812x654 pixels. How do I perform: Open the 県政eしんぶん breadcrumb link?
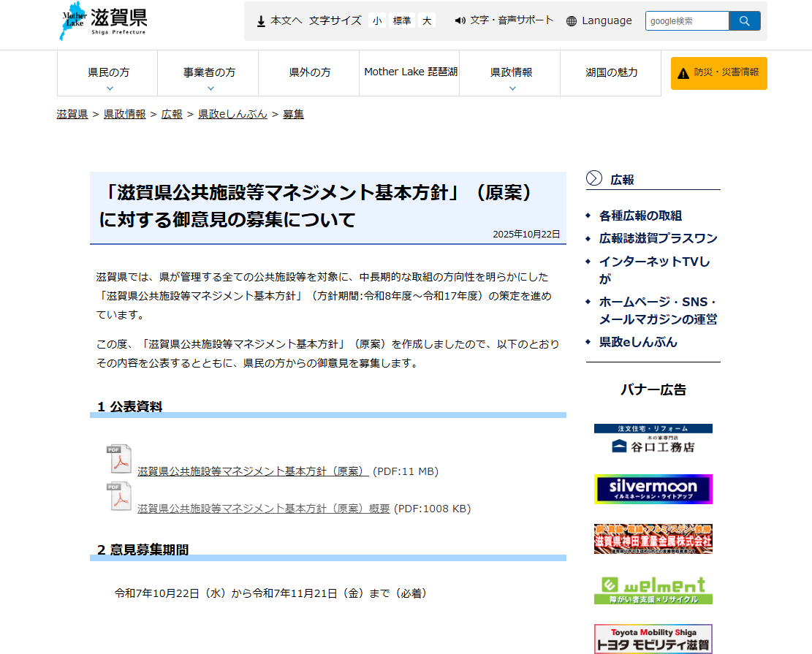(232, 114)
